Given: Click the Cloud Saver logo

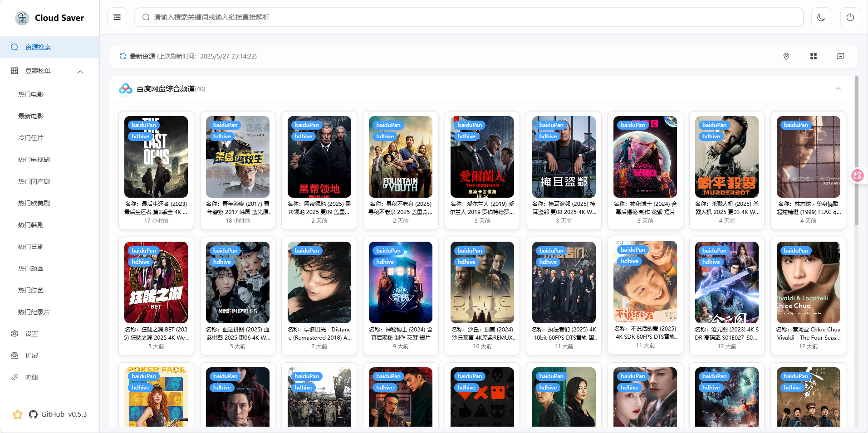Looking at the screenshot, I should click(22, 18).
